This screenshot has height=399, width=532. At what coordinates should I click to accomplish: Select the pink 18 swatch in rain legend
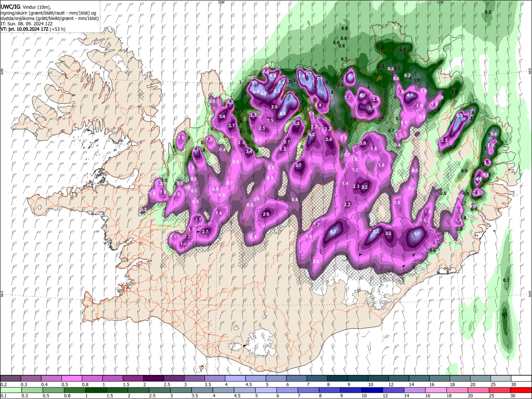(x=457, y=390)
